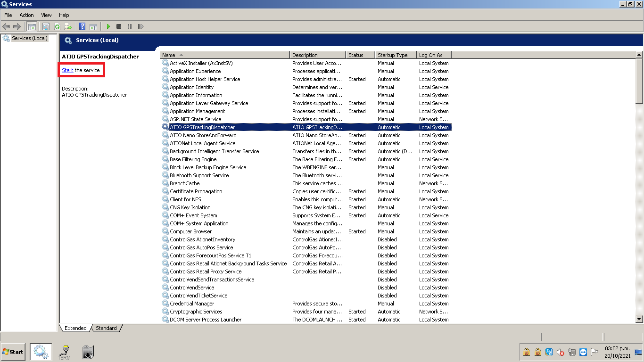Click the gear icon beside BranchCache
The width and height of the screenshot is (644, 362).
[x=165, y=183]
